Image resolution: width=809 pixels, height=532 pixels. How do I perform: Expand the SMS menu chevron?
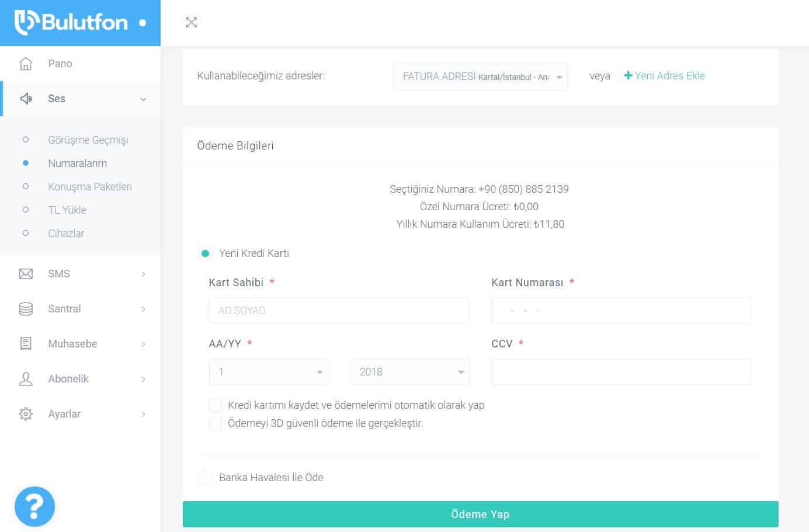click(143, 274)
